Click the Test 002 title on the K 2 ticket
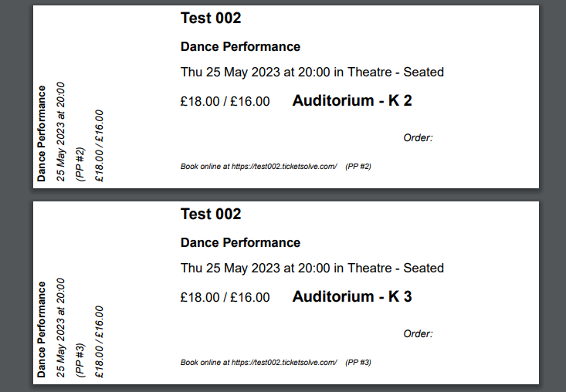 coord(211,19)
